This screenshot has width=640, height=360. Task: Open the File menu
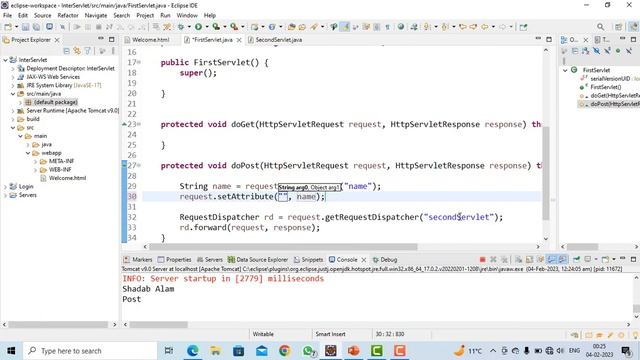[x=7, y=15]
